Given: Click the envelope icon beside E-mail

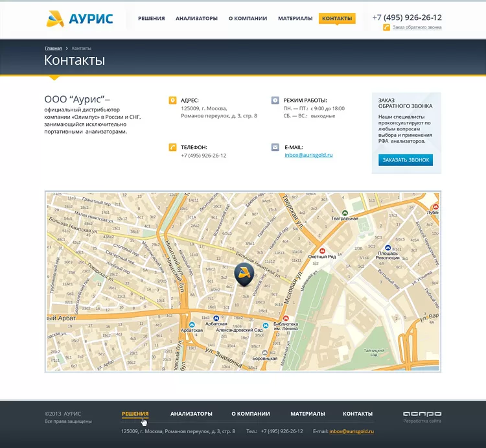Looking at the screenshot, I should pyautogui.click(x=275, y=147).
